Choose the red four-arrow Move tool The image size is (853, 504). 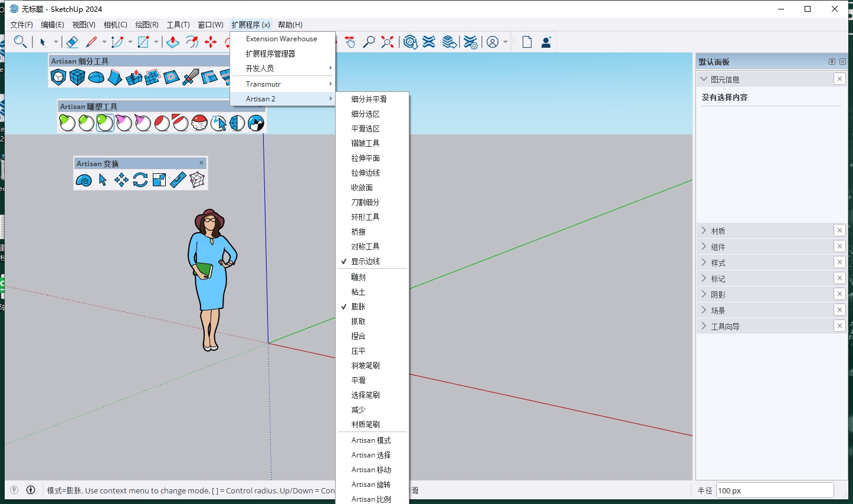pyautogui.click(x=211, y=42)
